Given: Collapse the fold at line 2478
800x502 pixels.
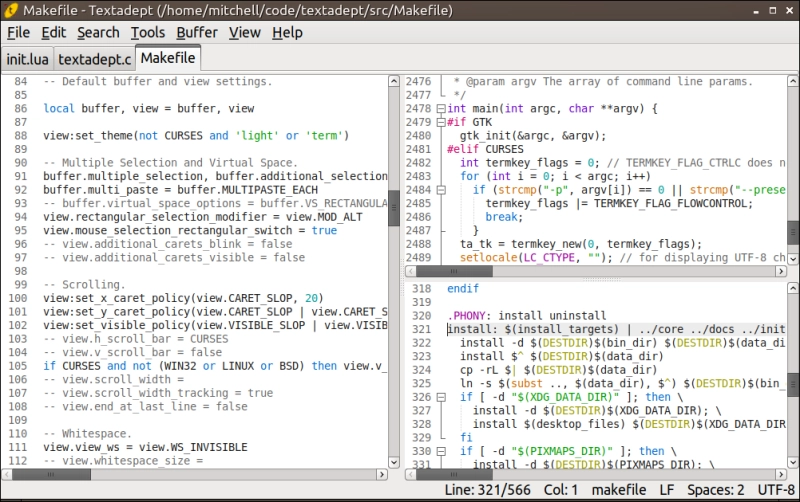Looking at the screenshot, I should coord(441,108).
